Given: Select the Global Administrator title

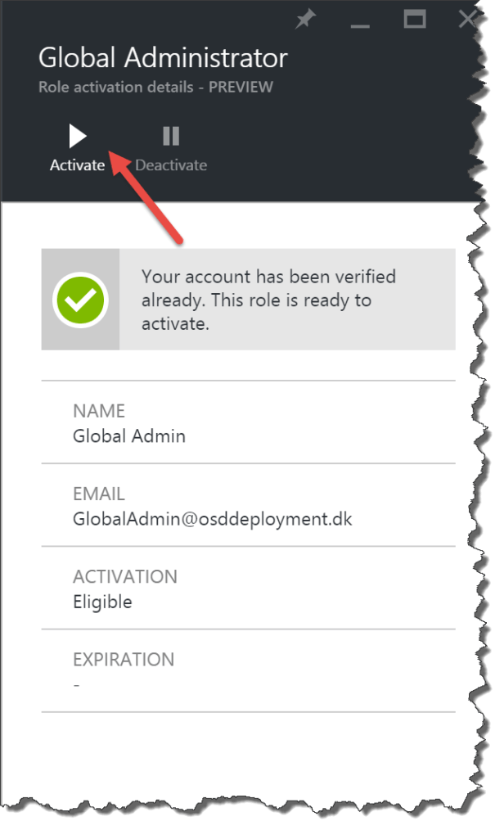Looking at the screenshot, I should click(162, 57).
